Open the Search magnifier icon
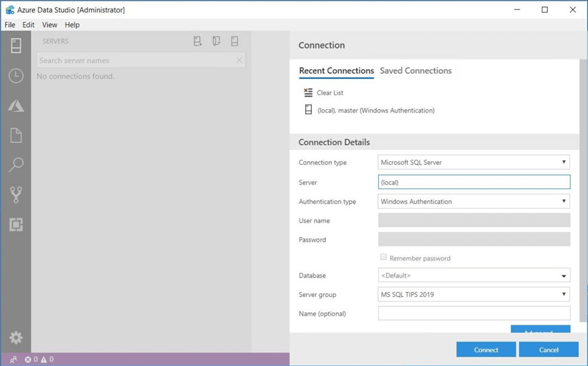588x366 pixels. pyautogui.click(x=16, y=165)
